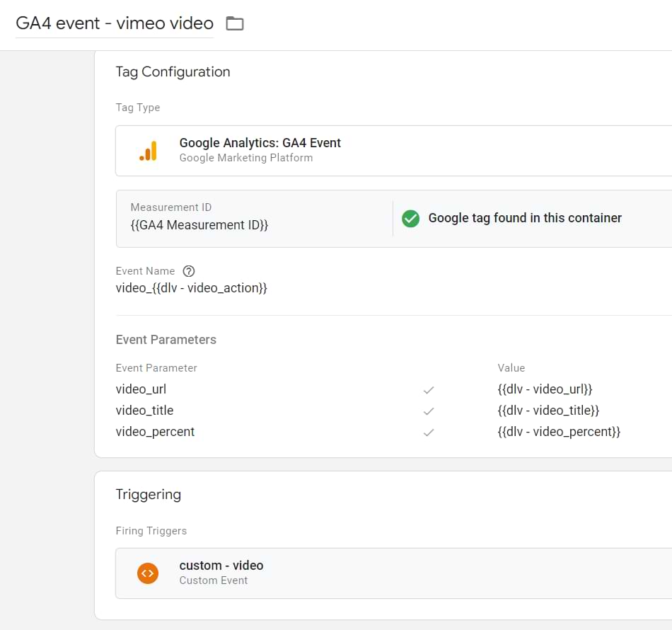Click the Measurement ID field value
Viewport: 672px width, 630px height.
pos(199,225)
